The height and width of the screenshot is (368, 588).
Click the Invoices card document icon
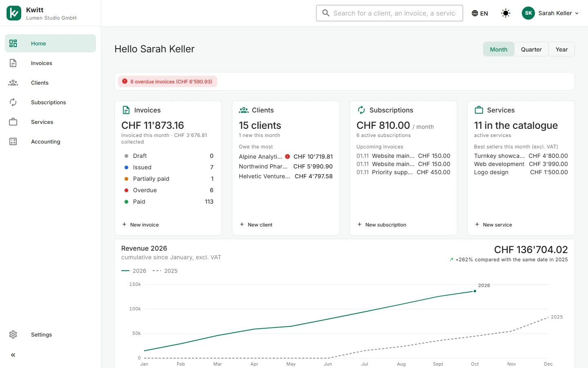point(126,110)
